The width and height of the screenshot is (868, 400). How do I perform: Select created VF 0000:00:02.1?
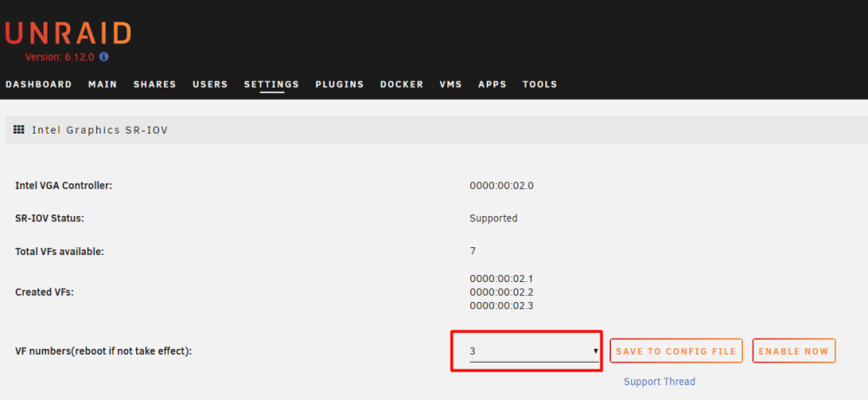point(501,279)
